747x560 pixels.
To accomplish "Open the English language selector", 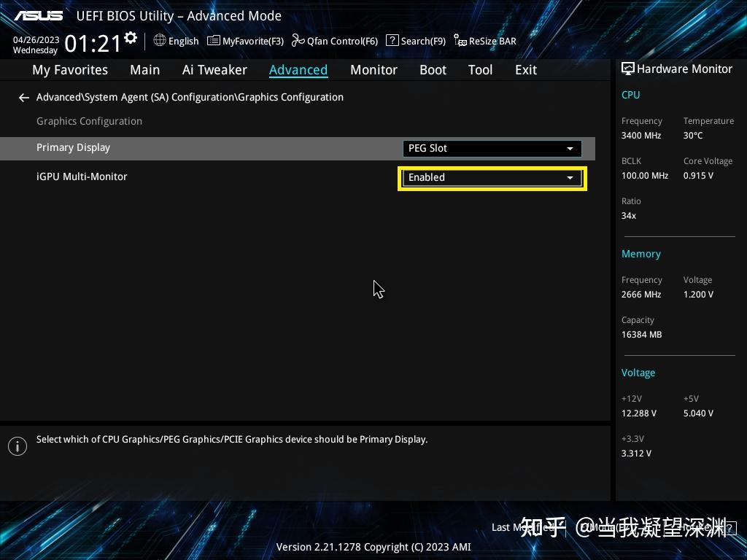I will coord(176,41).
